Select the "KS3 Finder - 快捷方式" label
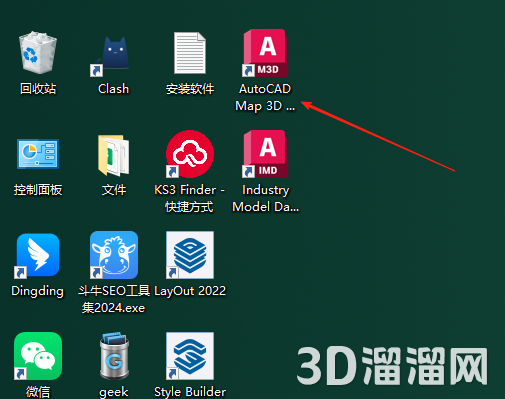The height and width of the screenshot is (399, 505). 190,198
